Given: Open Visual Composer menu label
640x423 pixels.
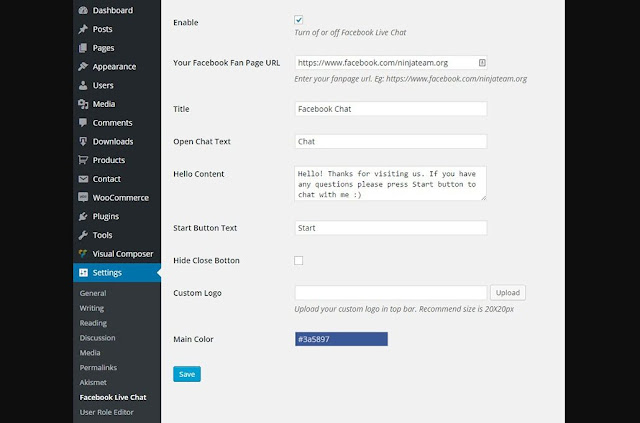Looking at the screenshot, I should coord(123,254).
